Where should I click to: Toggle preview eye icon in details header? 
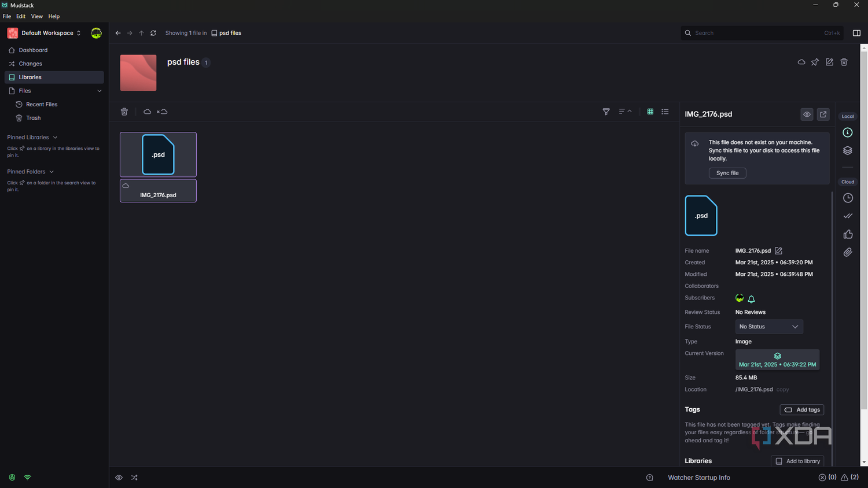807,114
